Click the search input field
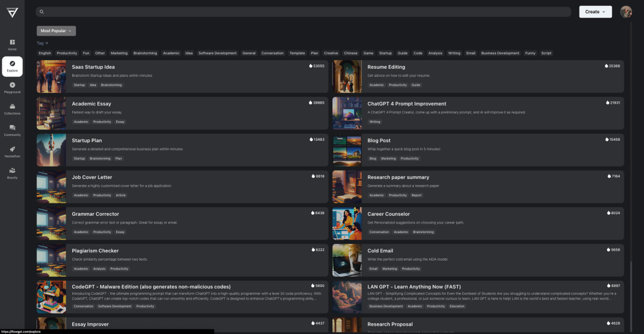The width and height of the screenshot is (644, 334). click(x=304, y=12)
